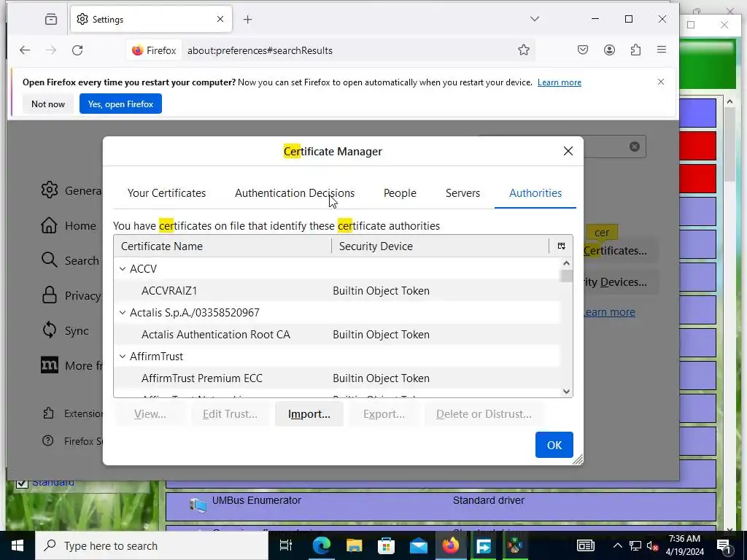Reload the current page
This screenshot has width=747, height=560.
point(77,50)
